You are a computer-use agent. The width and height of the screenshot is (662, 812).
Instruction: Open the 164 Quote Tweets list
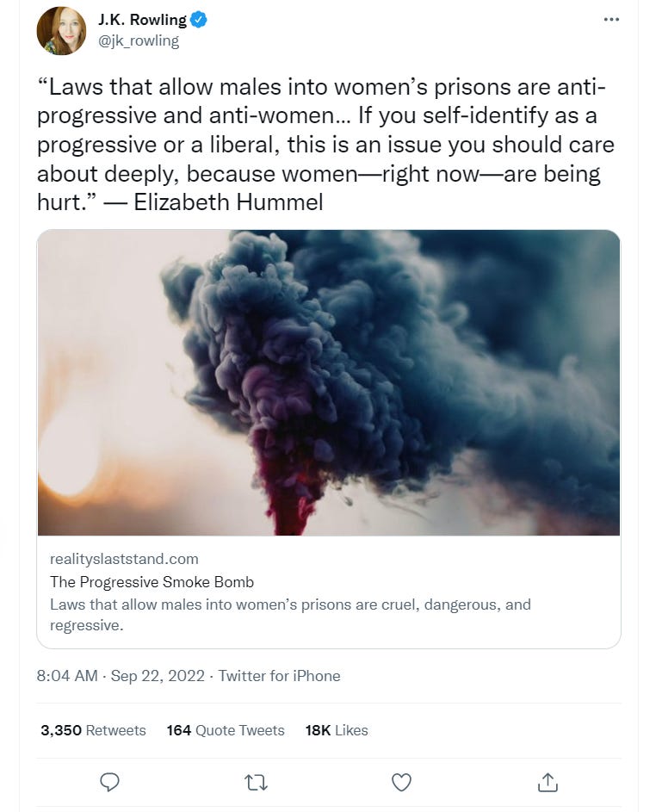pos(226,729)
